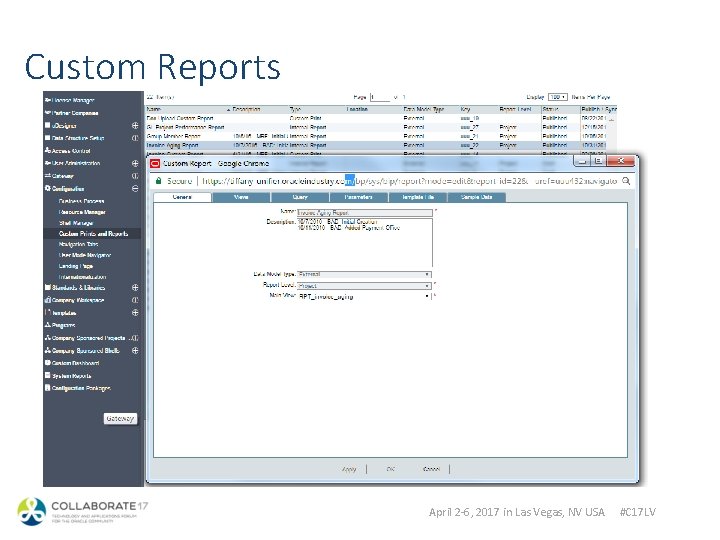
Task: Switch to the General tab
Action: click(x=182, y=197)
